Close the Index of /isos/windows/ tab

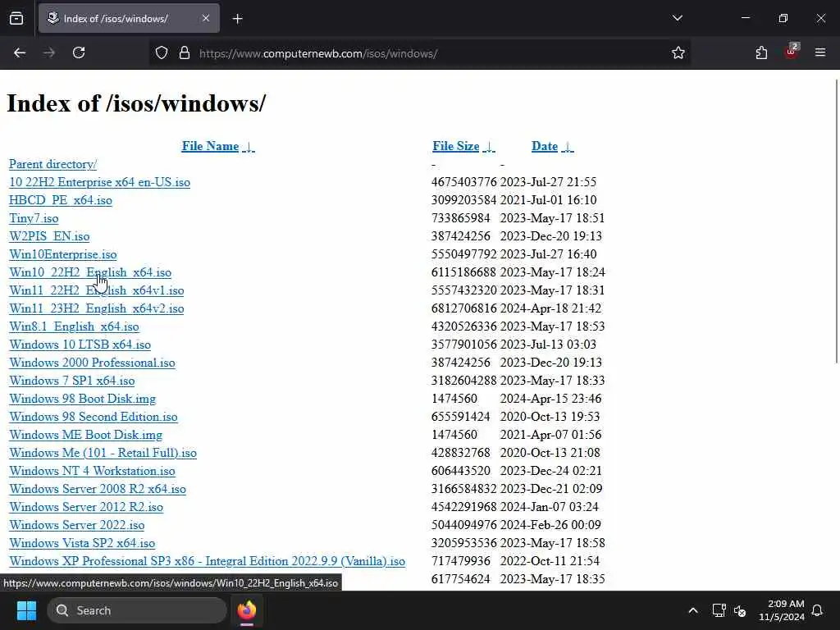click(206, 18)
